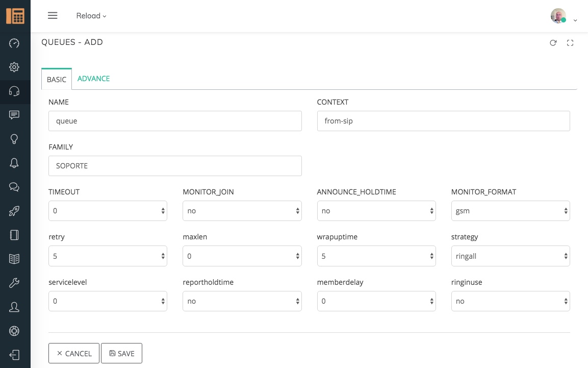Click the NAME input field
Image resolution: width=588 pixels, height=368 pixels.
click(x=175, y=121)
